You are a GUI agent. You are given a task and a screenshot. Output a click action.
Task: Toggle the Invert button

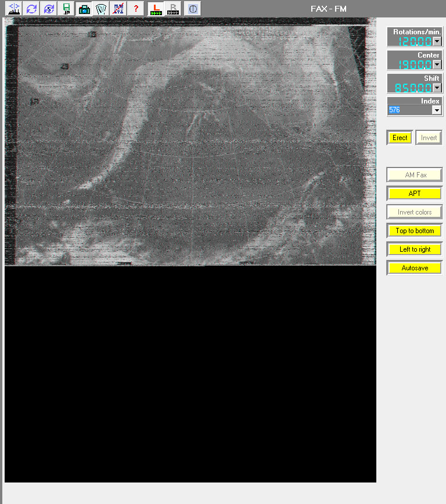tap(429, 138)
